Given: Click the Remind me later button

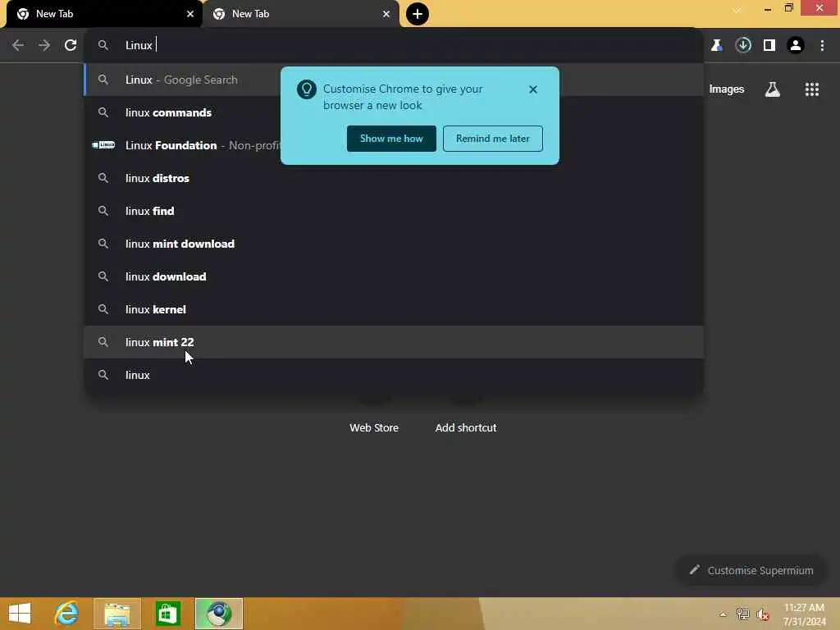Looking at the screenshot, I should click(x=493, y=139).
